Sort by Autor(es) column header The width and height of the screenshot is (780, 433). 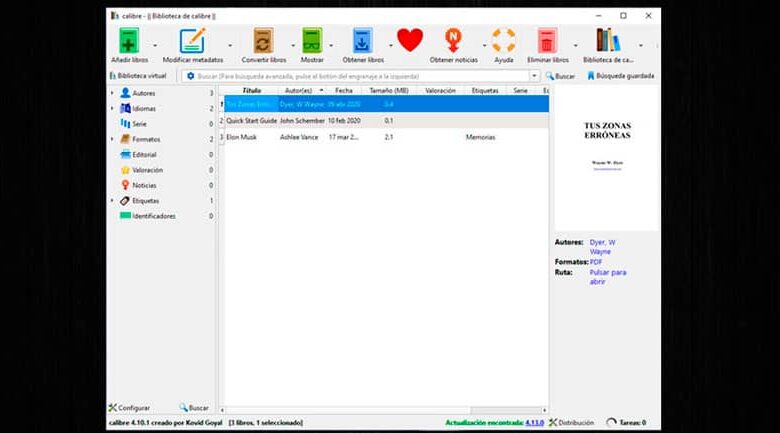[x=301, y=91]
